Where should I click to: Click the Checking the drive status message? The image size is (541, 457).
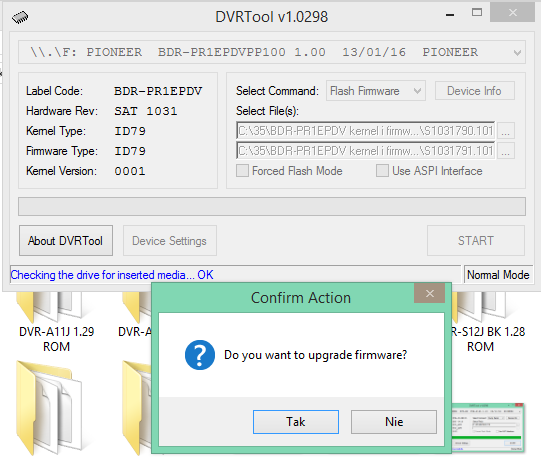(112, 275)
